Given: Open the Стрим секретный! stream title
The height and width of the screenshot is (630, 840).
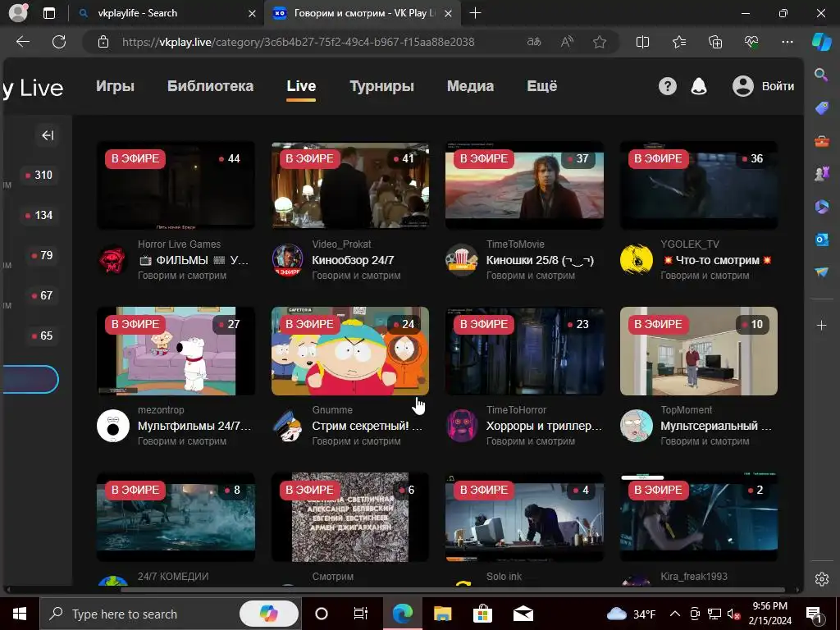Looking at the screenshot, I should coord(367,426).
